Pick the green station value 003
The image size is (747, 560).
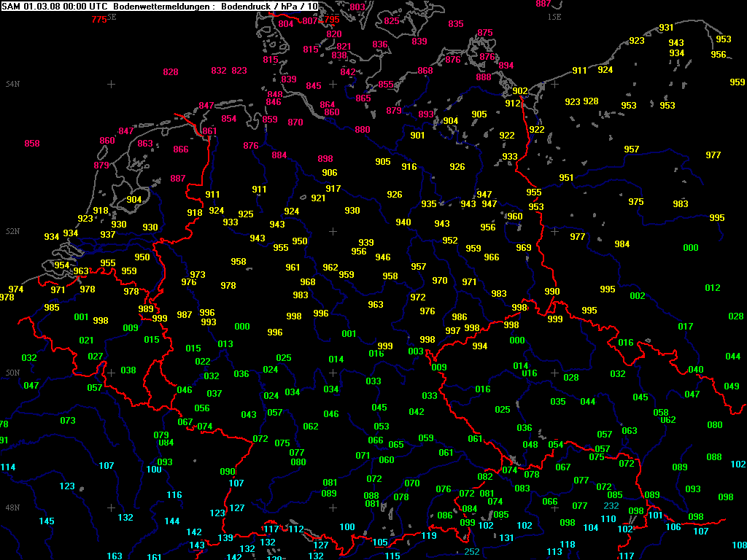coord(415,351)
